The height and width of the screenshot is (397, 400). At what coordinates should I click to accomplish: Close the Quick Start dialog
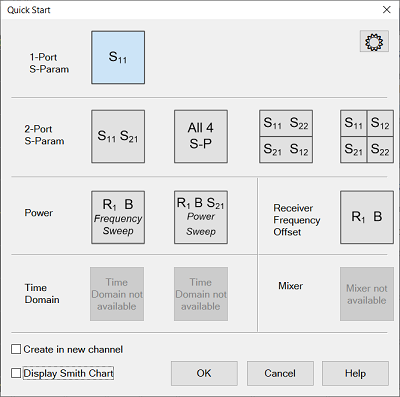point(387,10)
